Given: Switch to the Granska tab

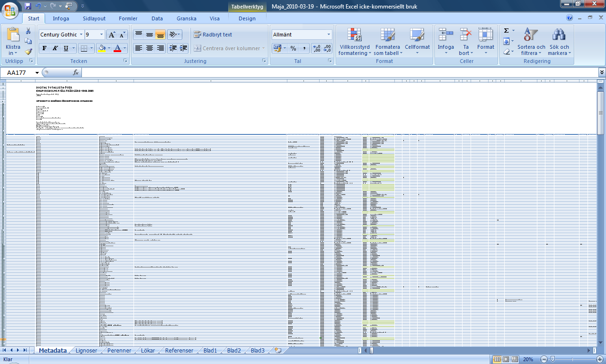Looking at the screenshot, I should [x=187, y=18].
